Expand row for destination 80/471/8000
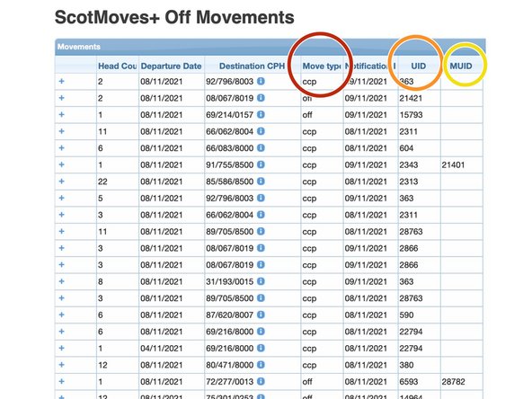Viewport: 532px width, 399px height. coord(61,365)
